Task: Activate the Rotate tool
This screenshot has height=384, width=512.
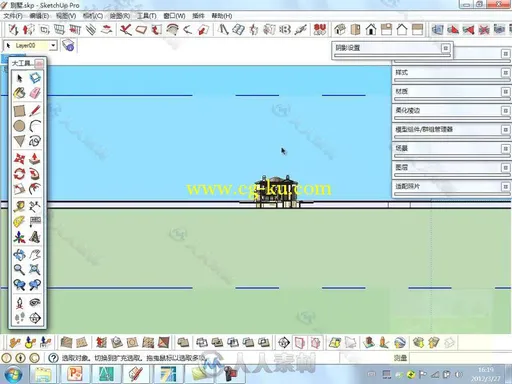Action: coord(19,174)
